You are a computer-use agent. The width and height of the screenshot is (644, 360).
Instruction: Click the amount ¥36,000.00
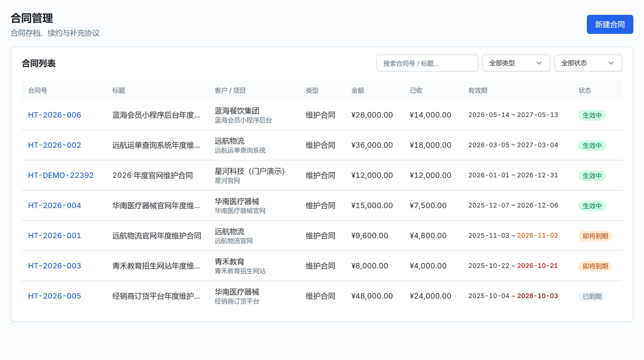coord(372,145)
